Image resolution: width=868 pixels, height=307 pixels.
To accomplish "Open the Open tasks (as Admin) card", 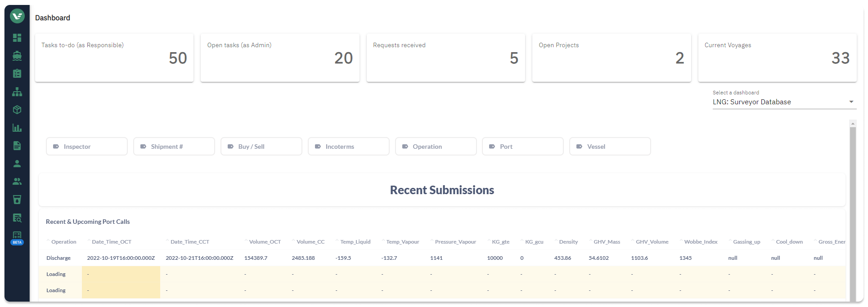I will pos(280,58).
